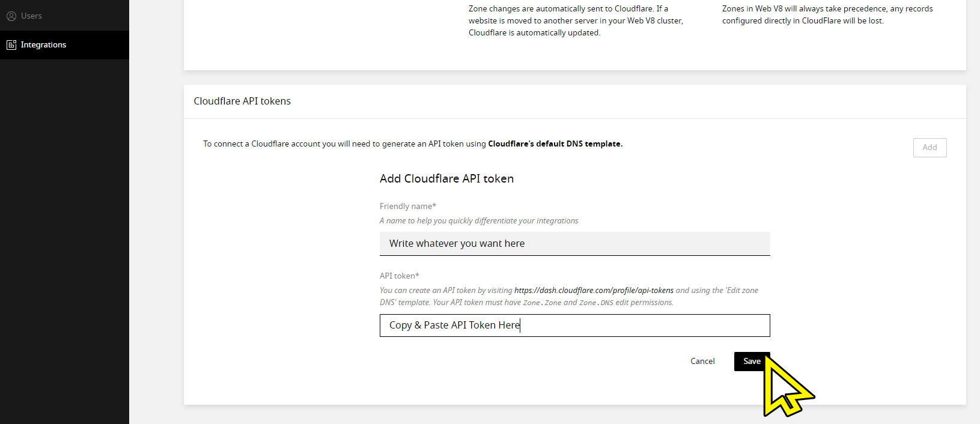Click the Add button for API tokens

tap(930, 148)
